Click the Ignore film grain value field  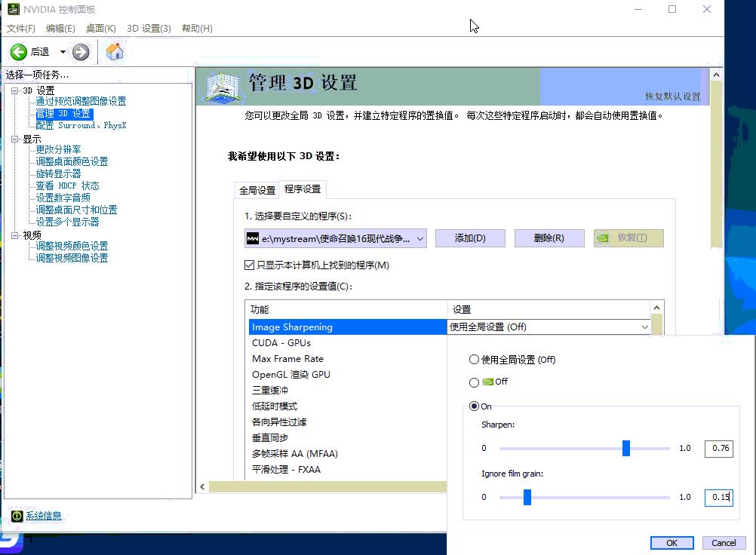[719, 497]
